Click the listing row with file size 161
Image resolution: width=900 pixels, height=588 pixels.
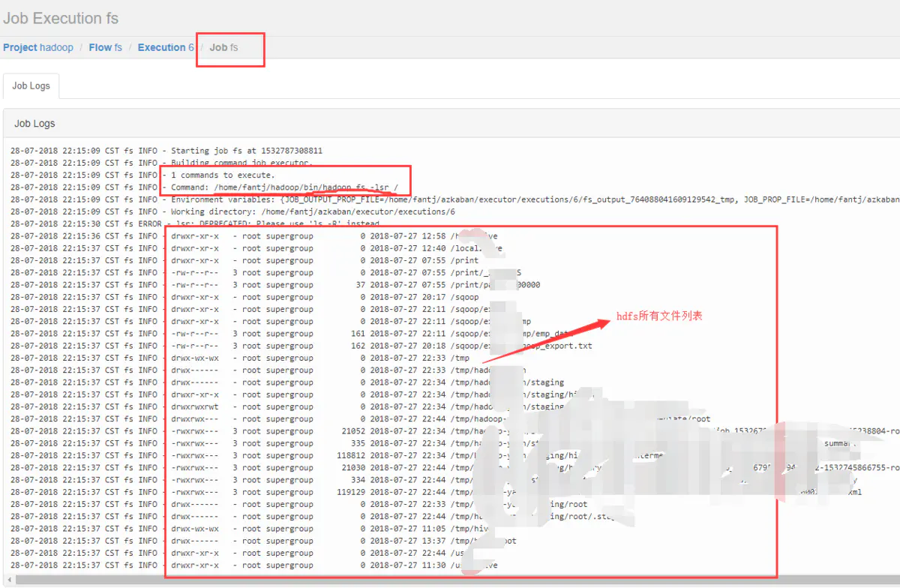point(292,334)
